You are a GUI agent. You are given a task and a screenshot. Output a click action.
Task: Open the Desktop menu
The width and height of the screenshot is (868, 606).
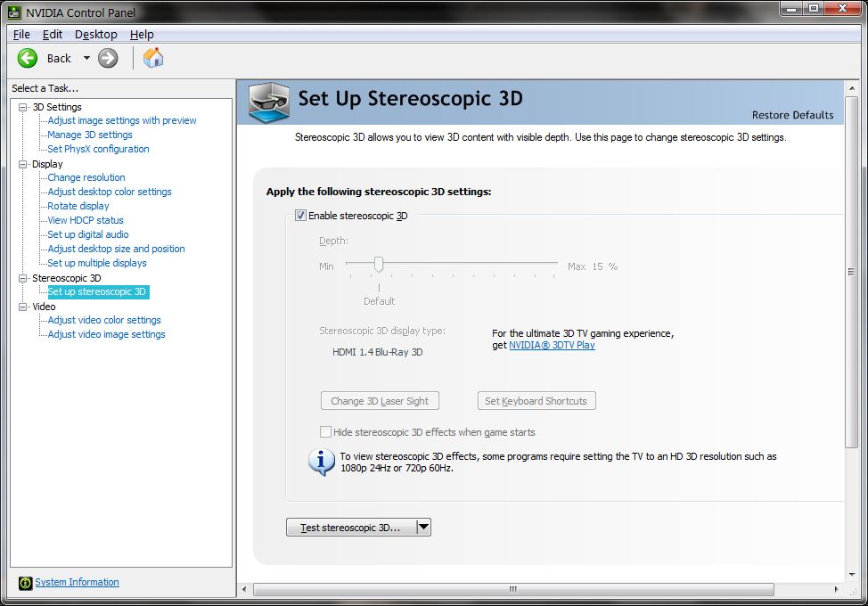pos(95,35)
